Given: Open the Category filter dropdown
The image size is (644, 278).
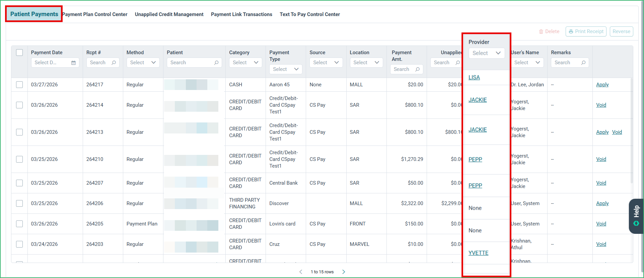Looking at the screenshot, I should point(245,63).
